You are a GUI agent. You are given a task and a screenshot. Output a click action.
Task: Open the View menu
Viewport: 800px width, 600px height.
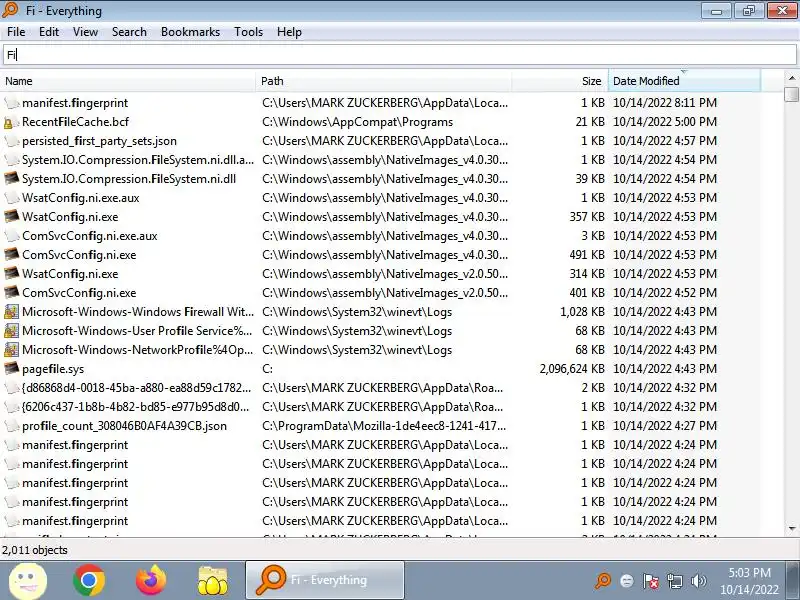[85, 32]
